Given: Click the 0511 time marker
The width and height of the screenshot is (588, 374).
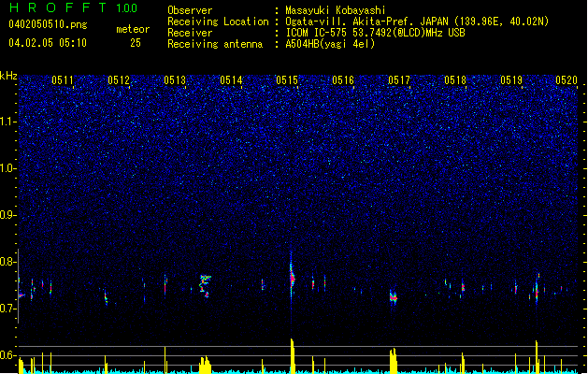Looking at the screenshot, I should click(63, 80).
